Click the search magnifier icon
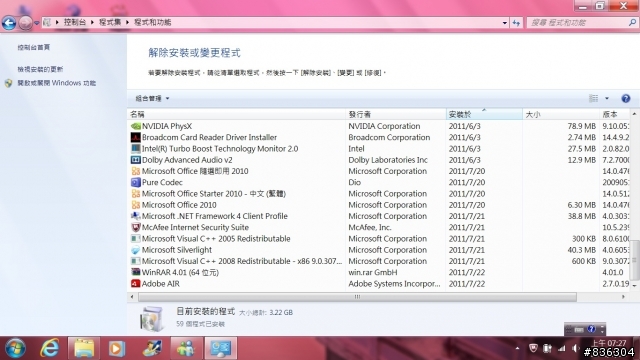This screenshot has width=640, height=360. click(632, 23)
